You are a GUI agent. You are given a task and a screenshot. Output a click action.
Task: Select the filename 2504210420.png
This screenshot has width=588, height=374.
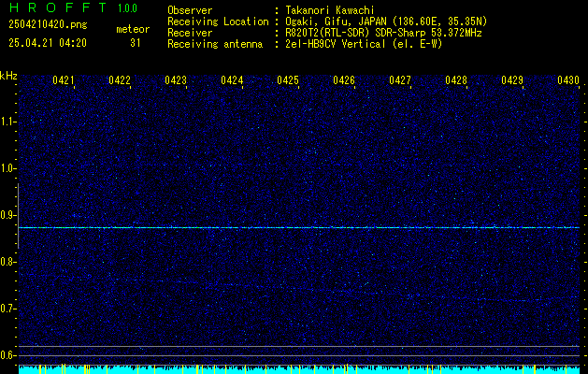click(x=48, y=25)
